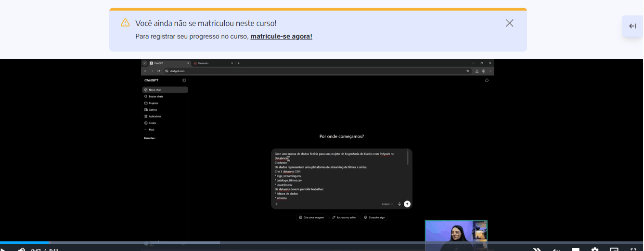644x251 pixels.
Task: Bookmark this page with the star
Action: point(467,71)
